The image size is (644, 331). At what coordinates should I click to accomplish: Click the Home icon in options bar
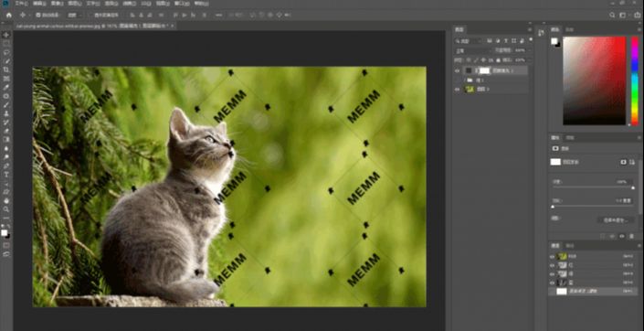coord(8,16)
